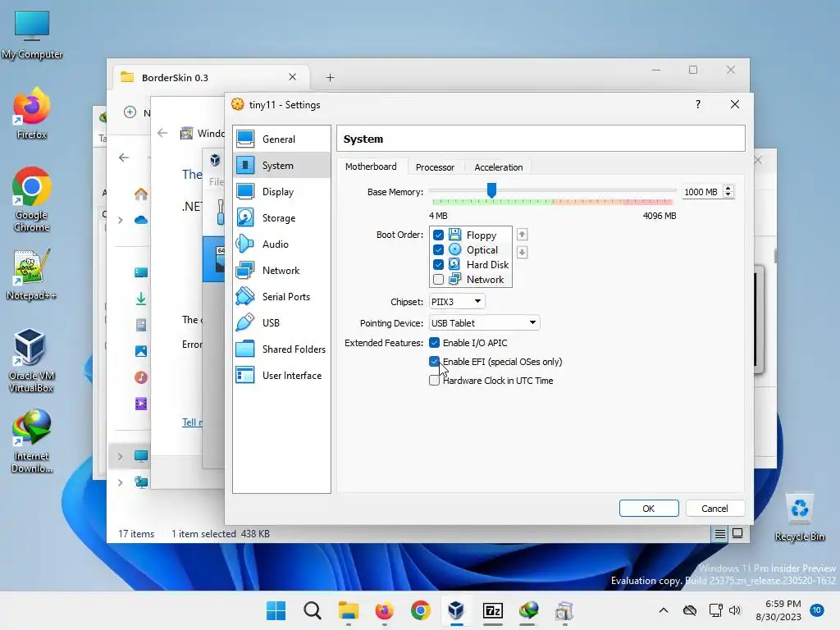Decrease base memory with spinner down arrow
840x630 pixels.
(728, 195)
